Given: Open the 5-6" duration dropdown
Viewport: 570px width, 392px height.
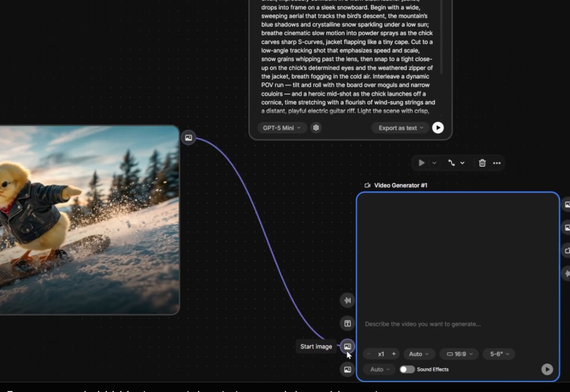Looking at the screenshot, I should point(498,354).
